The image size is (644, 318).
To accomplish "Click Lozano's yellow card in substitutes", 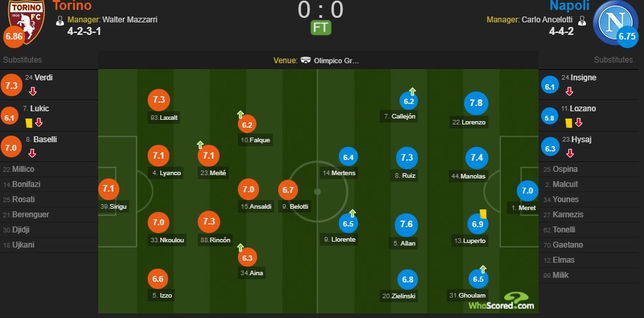I will [x=569, y=122].
